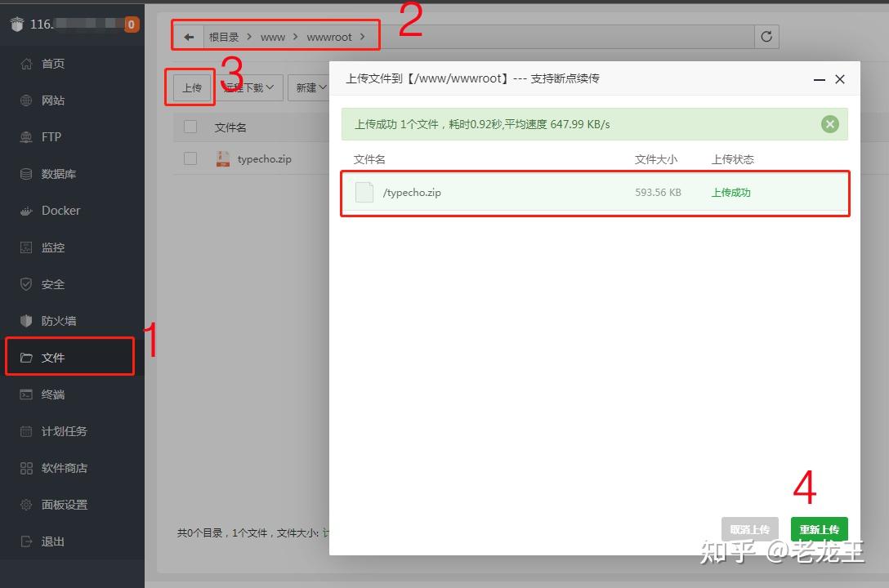Click the back arrow beside the breadcrumb
The image size is (889, 588).
click(x=188, y=36)
